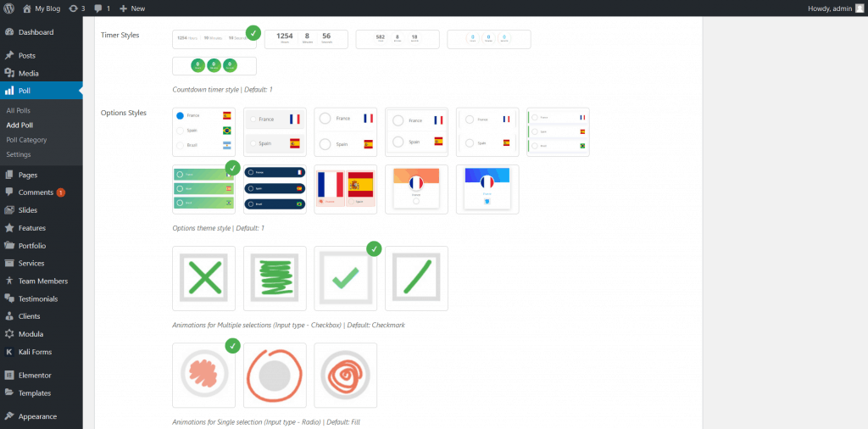This screenshot has height=429, width=868.
Task: Open Poll Category submenu link
Action: click(26, 140)
